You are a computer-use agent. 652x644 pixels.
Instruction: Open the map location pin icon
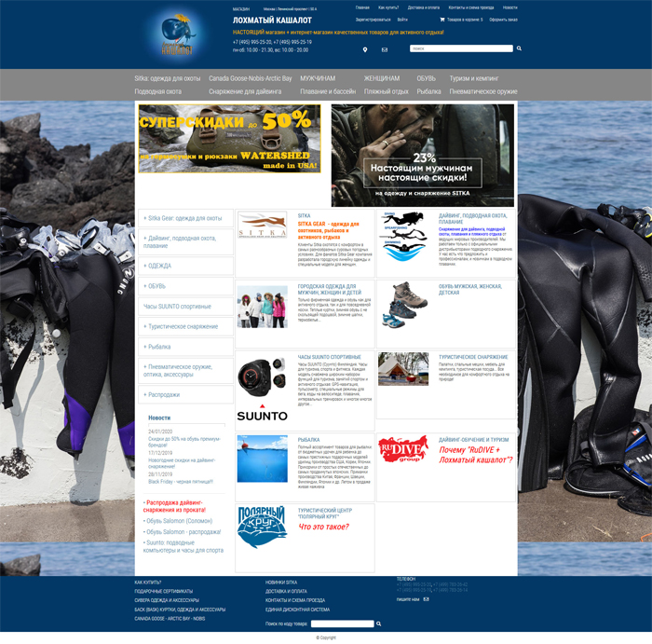tap(365, 50)
